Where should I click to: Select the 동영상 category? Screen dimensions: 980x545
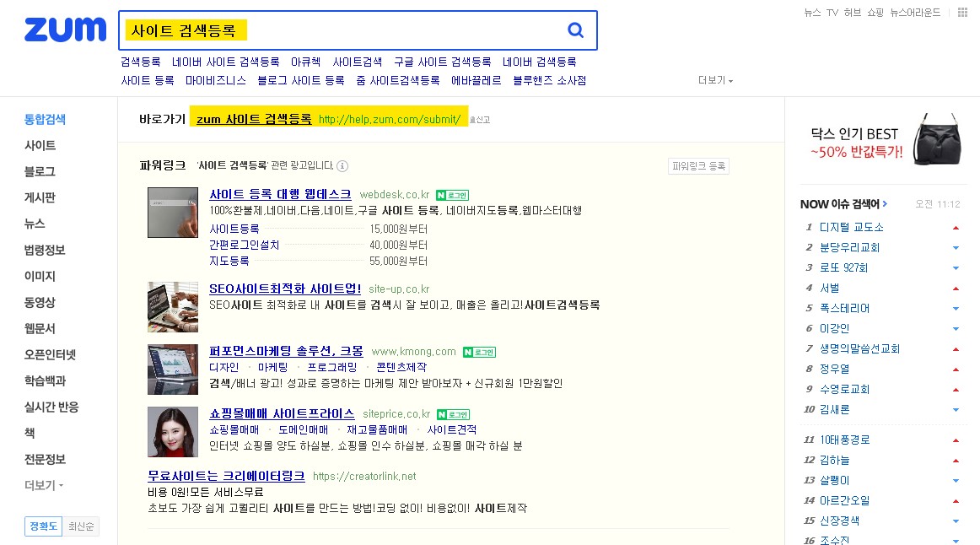40,302
